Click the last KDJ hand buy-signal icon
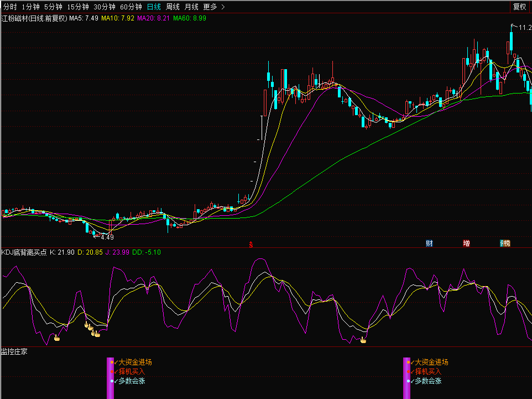The image size is (532, 399). click(363, 340)
